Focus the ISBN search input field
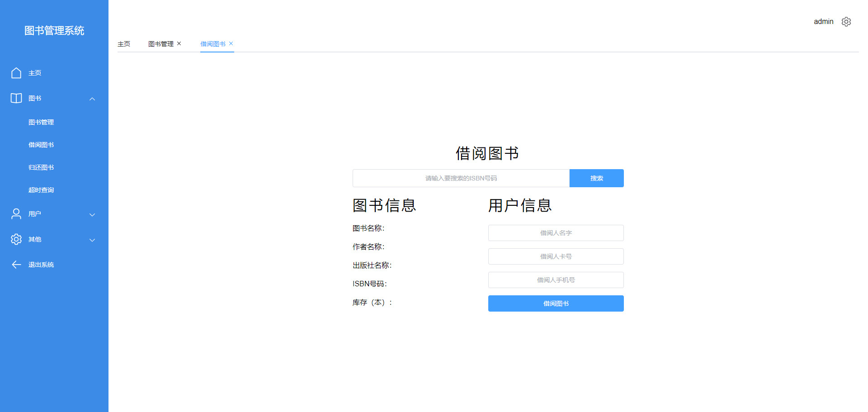This screenshot has height=412, width=868. pos(461,178)
